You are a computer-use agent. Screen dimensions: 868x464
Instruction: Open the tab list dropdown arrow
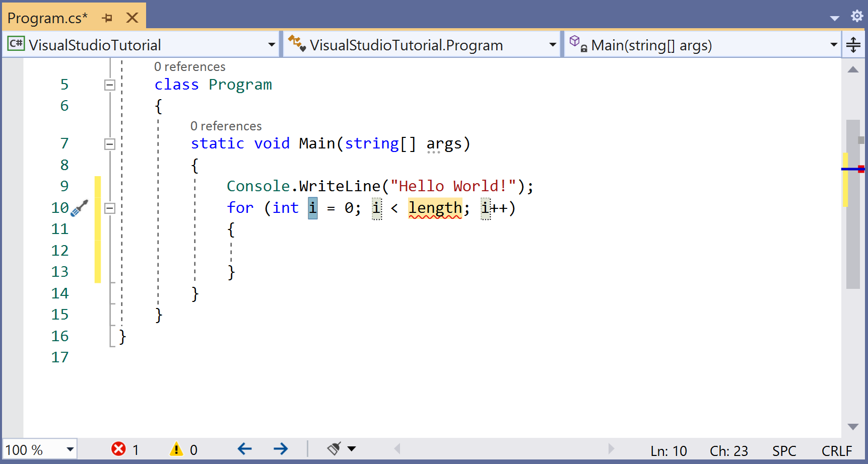(x=835, y=19)
